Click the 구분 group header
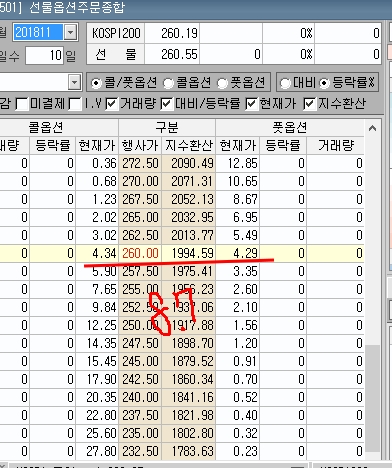Image resolution: width=392 pixels, height=468 pixels. point(167,127)
